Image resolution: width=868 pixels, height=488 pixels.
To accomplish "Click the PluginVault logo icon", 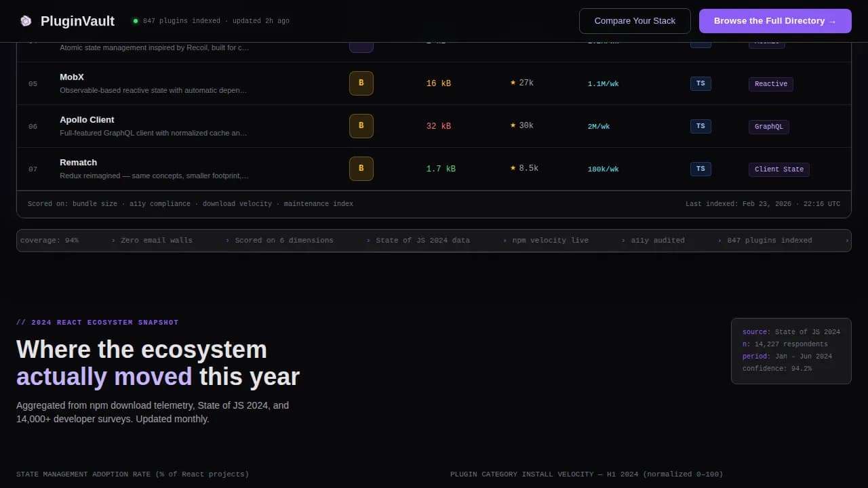I will click(x=26, y=21).
